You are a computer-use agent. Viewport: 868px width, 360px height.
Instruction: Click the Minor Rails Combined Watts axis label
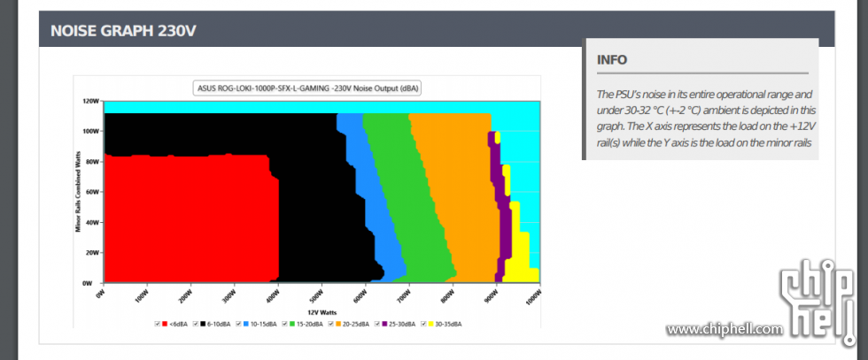pyautogui.click(x=79, y=191)
